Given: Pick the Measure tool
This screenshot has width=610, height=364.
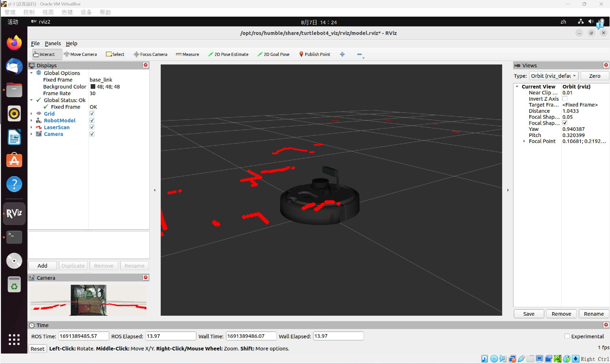Looking at the screenshot, I should click(187, 54).
